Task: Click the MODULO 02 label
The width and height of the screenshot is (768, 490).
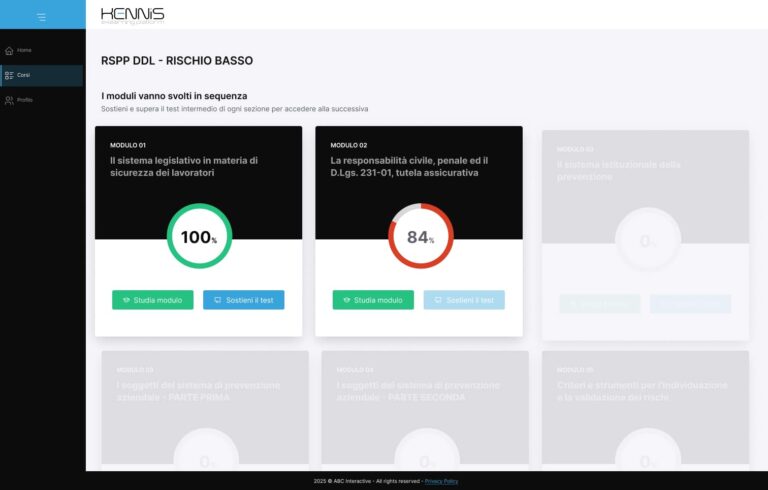Action: tap(348, 145)
